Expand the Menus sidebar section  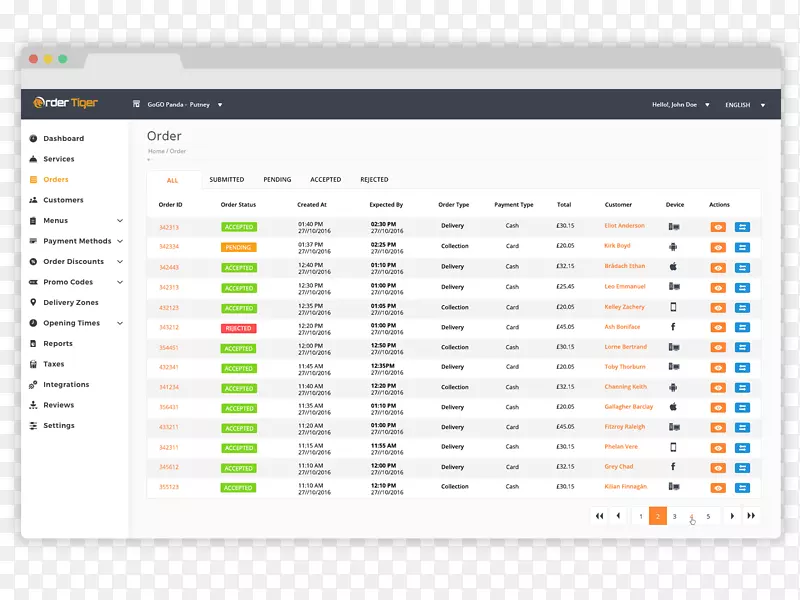point(120,221)
